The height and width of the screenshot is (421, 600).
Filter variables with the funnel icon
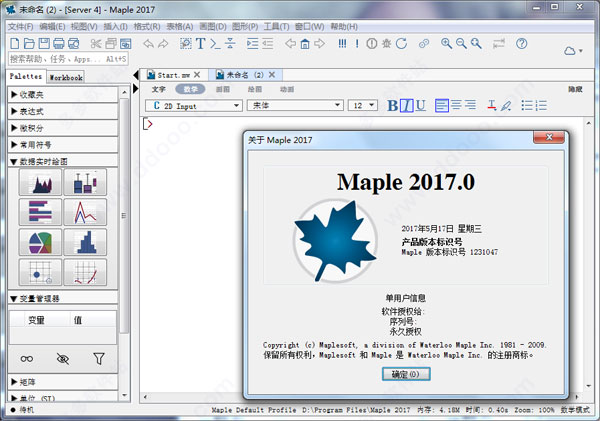99,359
